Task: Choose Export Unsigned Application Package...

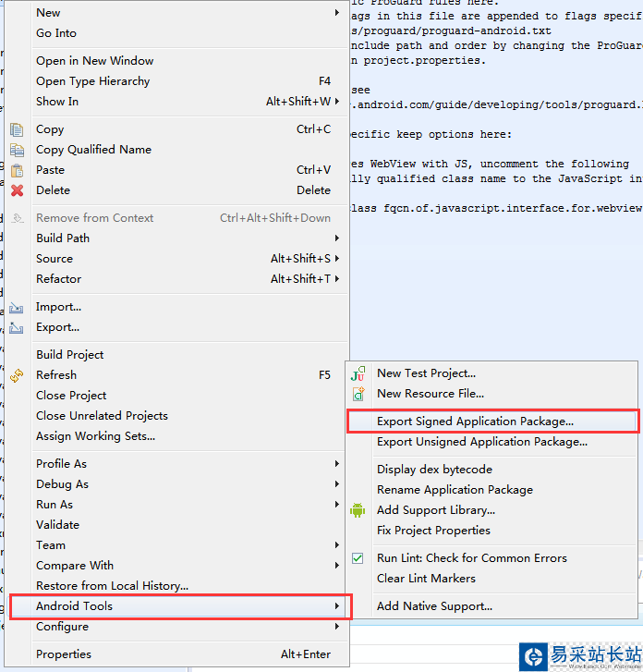Action: (491, 442)
